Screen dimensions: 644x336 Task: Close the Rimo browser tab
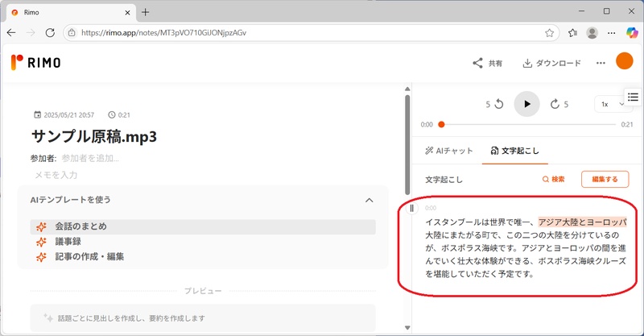pyautogui.click(x=127, y=13)
